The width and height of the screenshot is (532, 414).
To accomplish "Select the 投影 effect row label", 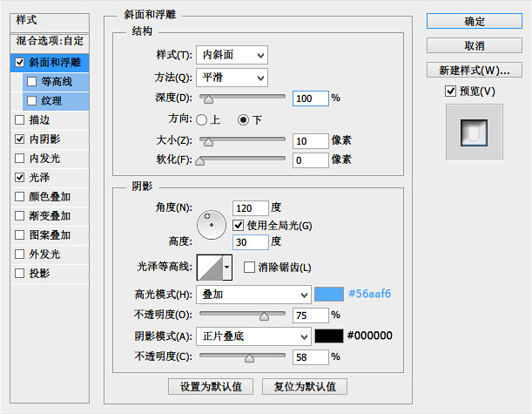I will point(40,273).
